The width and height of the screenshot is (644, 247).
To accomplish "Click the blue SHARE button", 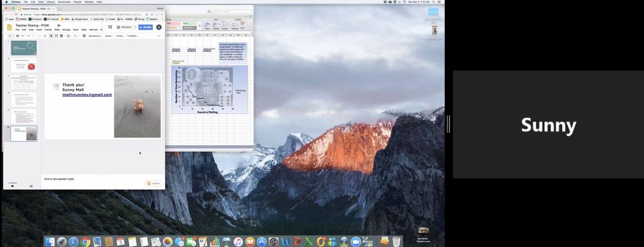I will click(x=145, y=27).
